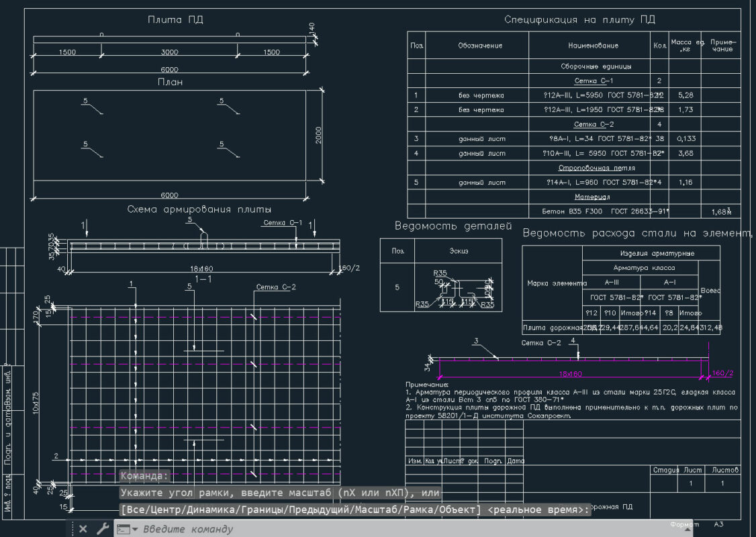Click the 'A3' format label
Image resolution: width=756 pixels, height=537 pixels.
tap(718, 524)
